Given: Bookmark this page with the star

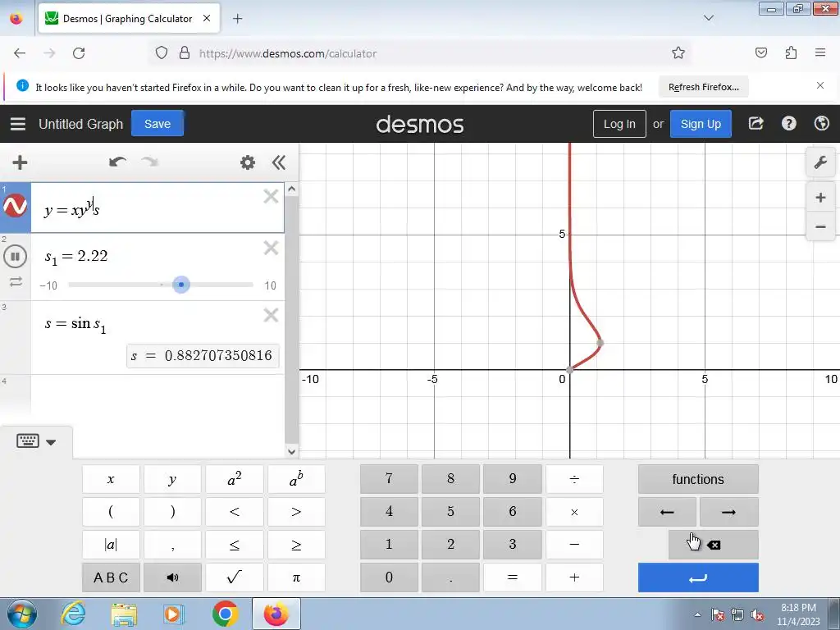Looking at the screenshot, I should click(678, 53).
